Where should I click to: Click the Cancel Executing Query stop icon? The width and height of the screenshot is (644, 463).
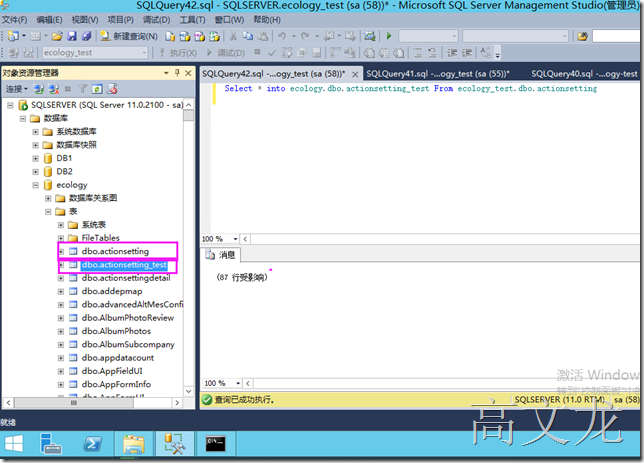click(x=257, y=52)
